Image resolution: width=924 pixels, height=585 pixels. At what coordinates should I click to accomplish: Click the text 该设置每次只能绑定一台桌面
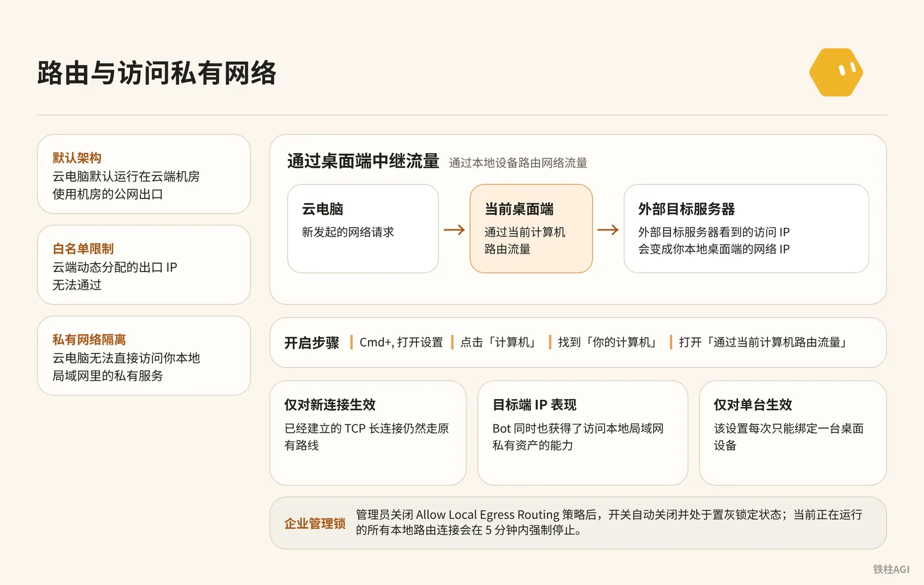point(788,428)
